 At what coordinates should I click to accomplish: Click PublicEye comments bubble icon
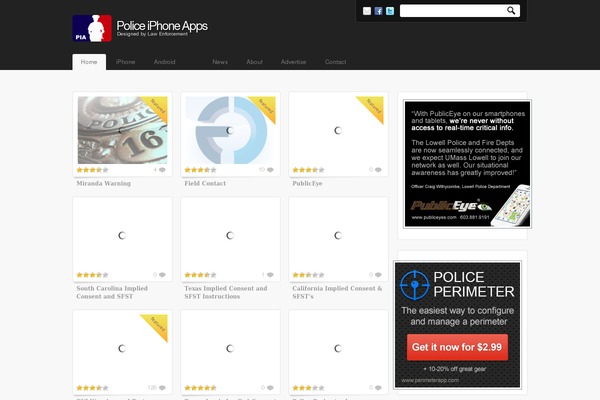pos(378,170)
